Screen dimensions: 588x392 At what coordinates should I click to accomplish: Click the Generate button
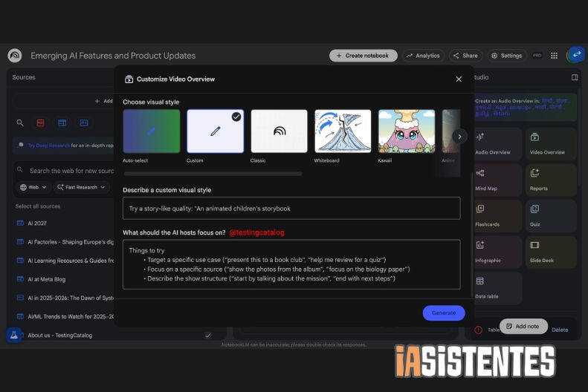tap(444, 313)
